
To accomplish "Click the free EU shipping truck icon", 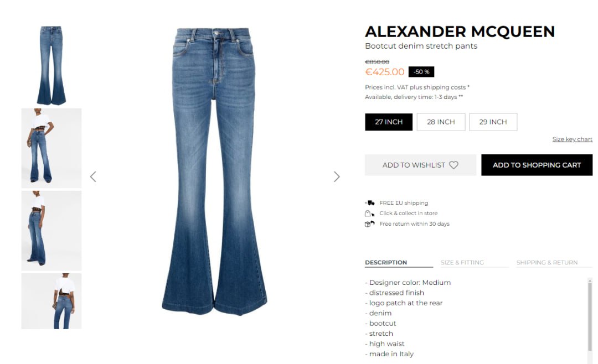I will pyautogui.click(x=369, y=203).
